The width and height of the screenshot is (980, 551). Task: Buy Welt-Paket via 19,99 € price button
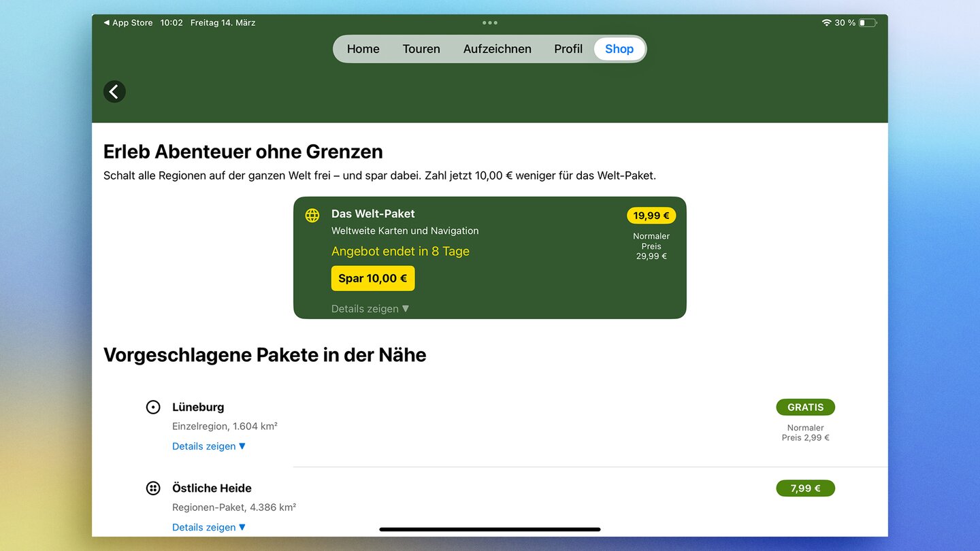[x=651, y=216]
